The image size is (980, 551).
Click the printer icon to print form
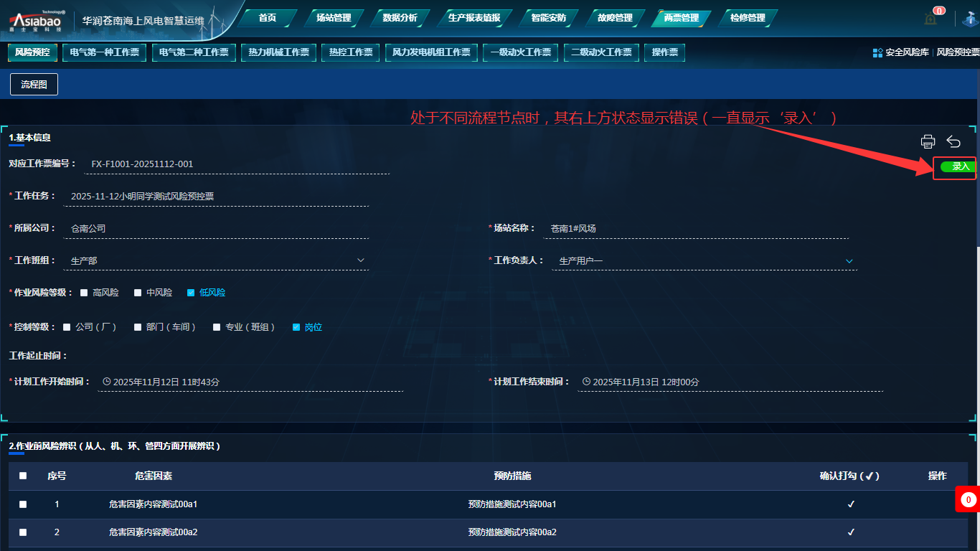[928, 141]
